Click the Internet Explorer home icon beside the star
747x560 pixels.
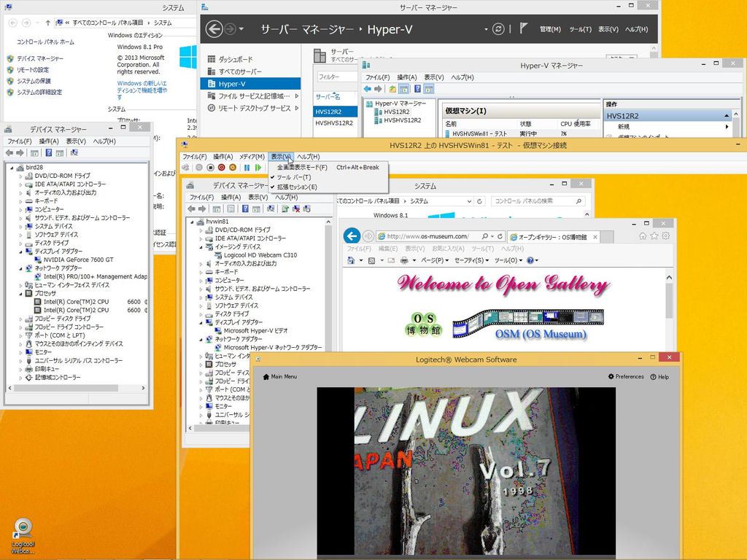click(643, 236)
